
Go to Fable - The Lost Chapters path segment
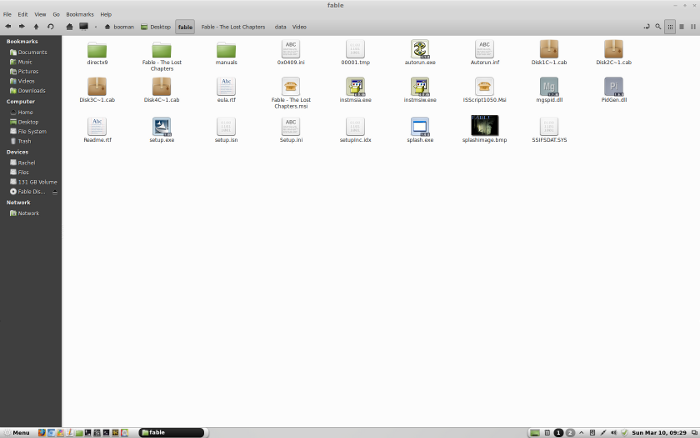coord(233,27)
